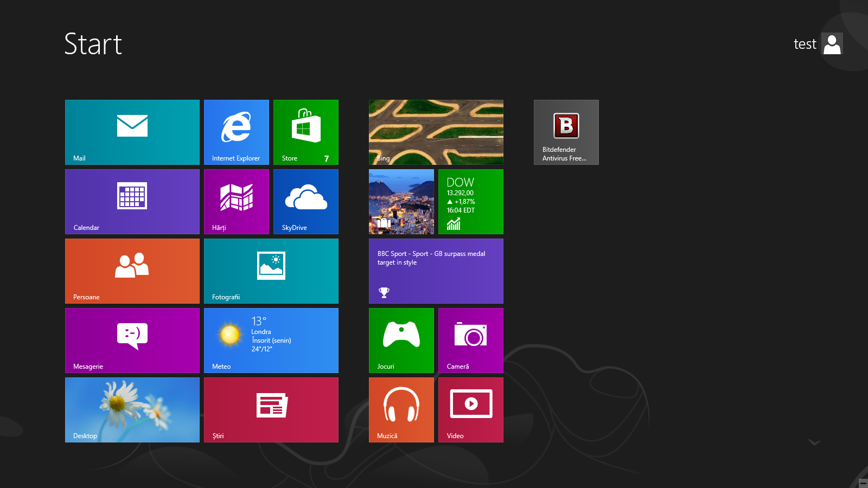Open the Cameră tile
This screenshot has height=488, width=868.
(x=471, y=341)
